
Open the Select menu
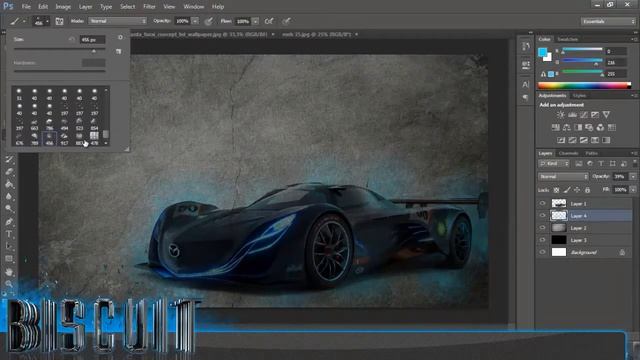(127, 7)
